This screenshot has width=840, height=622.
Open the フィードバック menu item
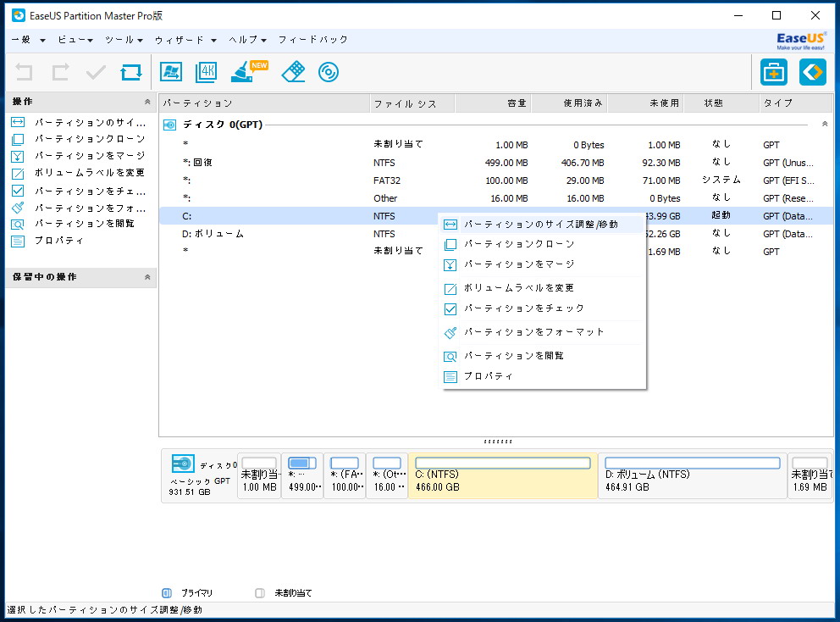312,40
